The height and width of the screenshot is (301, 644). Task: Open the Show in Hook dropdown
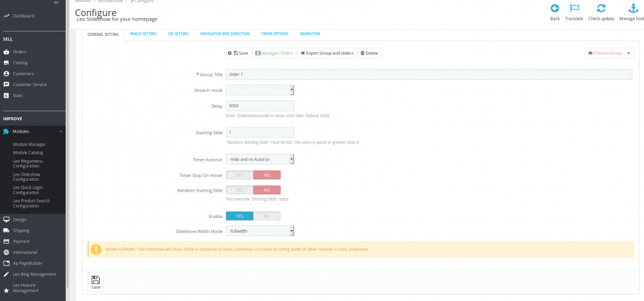[x=260, y=90]
